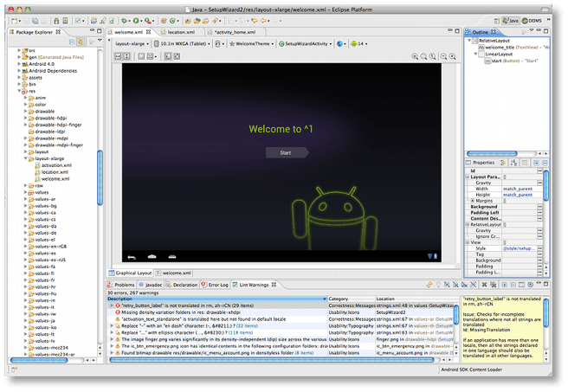Image resolution: width=568 pixels, height=392 pixels.
Task: Click Collapse All in Lint Warnings toolbar
Action: pyautogui.click(x=513, y=285)
